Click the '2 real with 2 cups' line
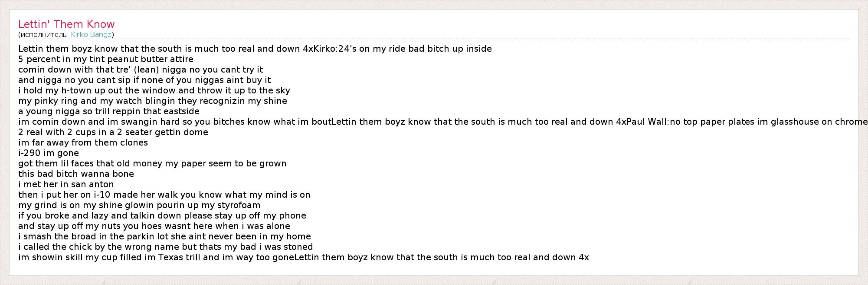 113,132
